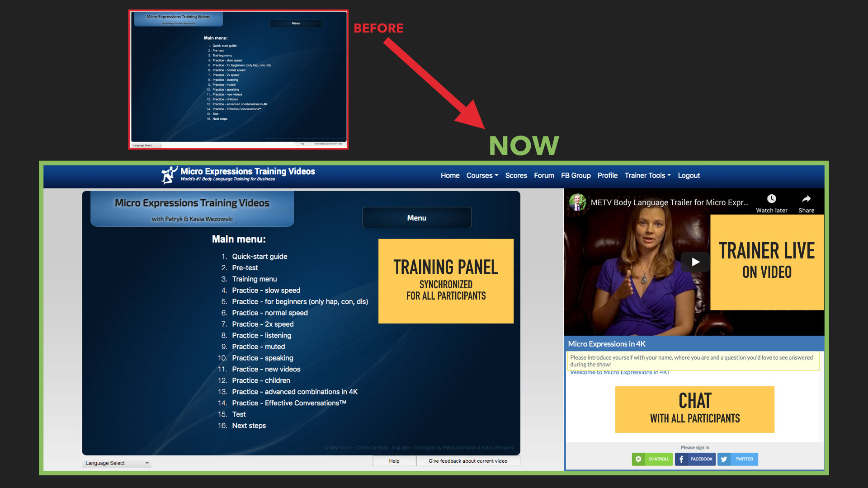Open Forum in the navigation bar
This screenshot has width=868, height=488.
tap(544, 175)
